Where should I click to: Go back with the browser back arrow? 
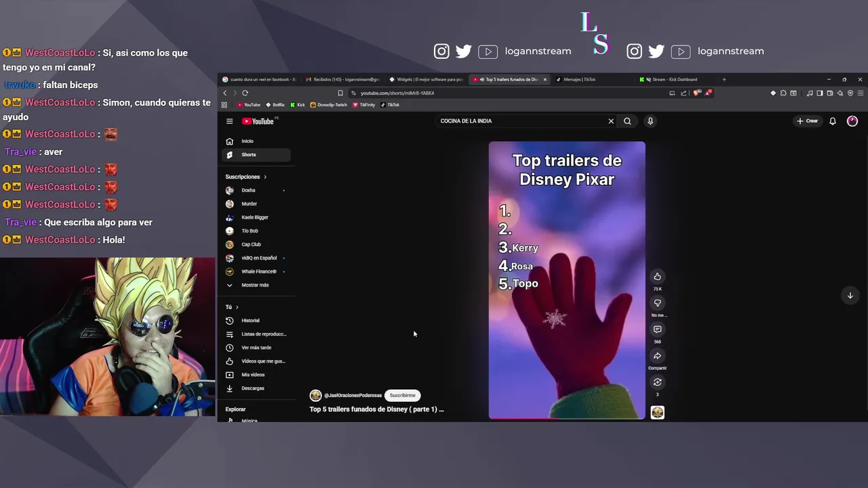pyautogui.click(x=225, y=93)
